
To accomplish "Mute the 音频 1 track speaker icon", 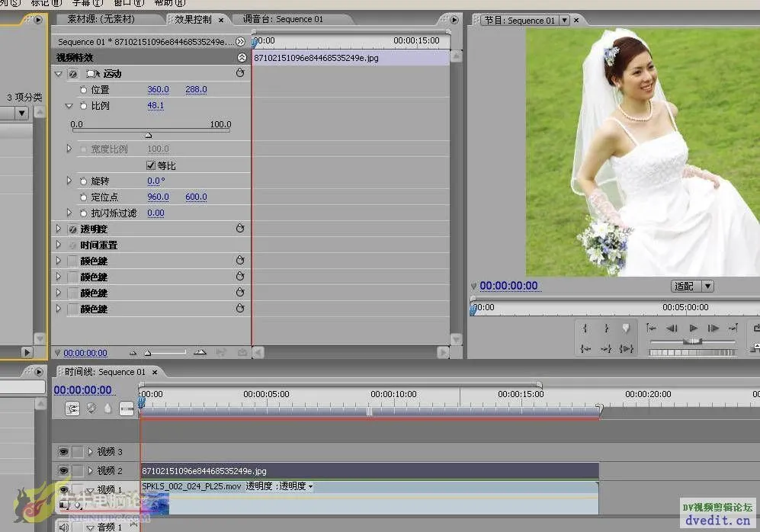I will (x=63, y=527).
